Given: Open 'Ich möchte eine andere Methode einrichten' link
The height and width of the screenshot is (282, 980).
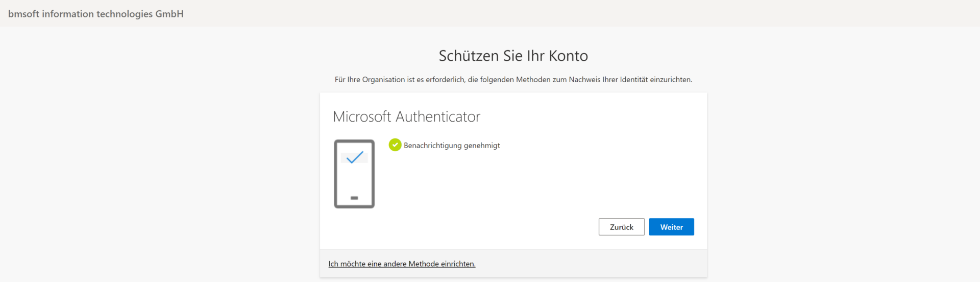Looking at the screenshot, I should [x=402, y=264].
